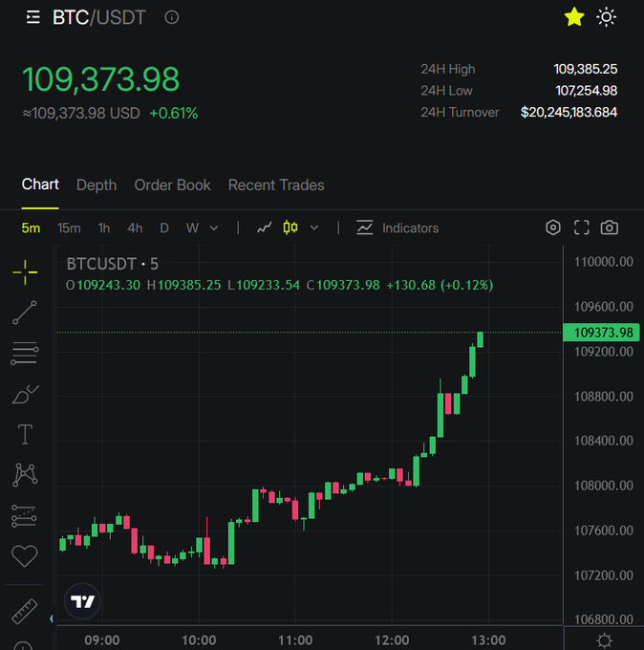Select the line chart style icon
The height and width of the screenshot is (650, 644).
point(265,227)
